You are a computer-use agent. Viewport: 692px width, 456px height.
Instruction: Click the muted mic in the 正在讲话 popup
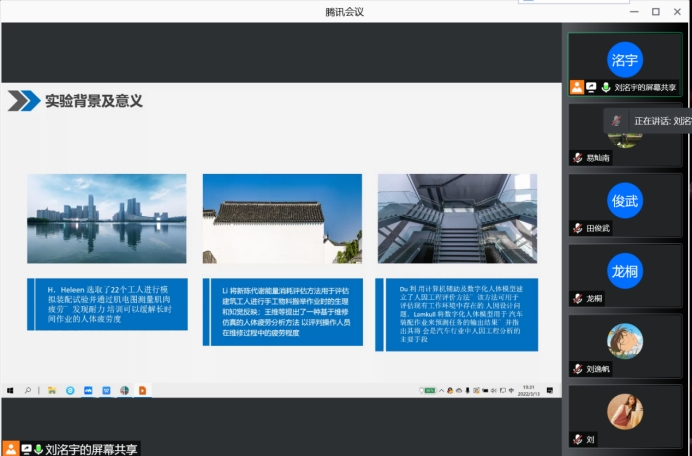coord(616,120)
